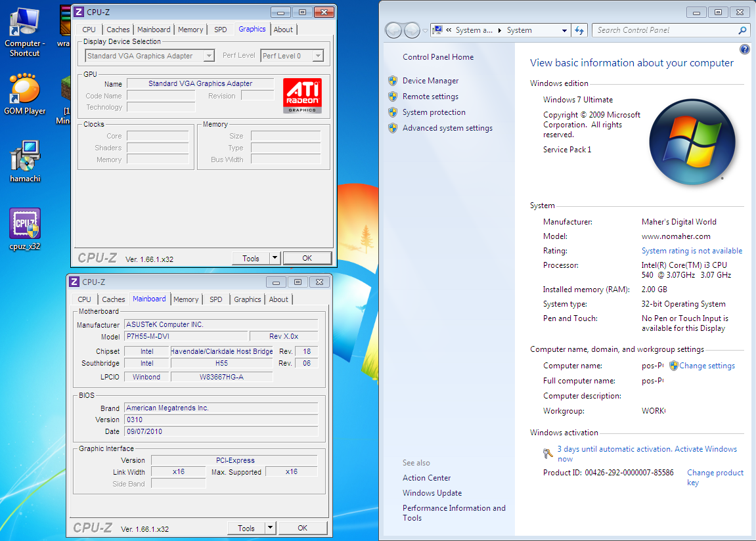Click the Device Manager shield icon
Screen dimensions: 756x541
pyautogui.click(x=393, y=81)
